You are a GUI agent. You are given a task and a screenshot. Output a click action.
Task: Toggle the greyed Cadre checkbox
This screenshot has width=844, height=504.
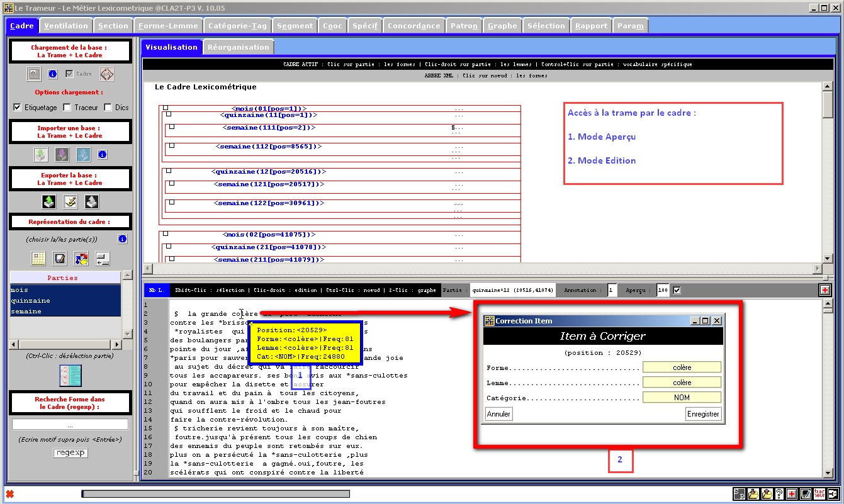[x=69, y=74]
